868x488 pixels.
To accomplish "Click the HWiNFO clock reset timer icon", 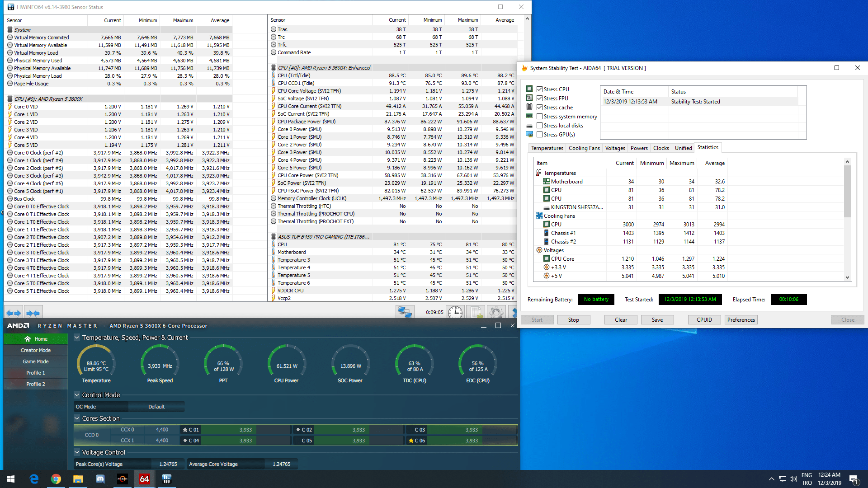I will pos(455,312).
